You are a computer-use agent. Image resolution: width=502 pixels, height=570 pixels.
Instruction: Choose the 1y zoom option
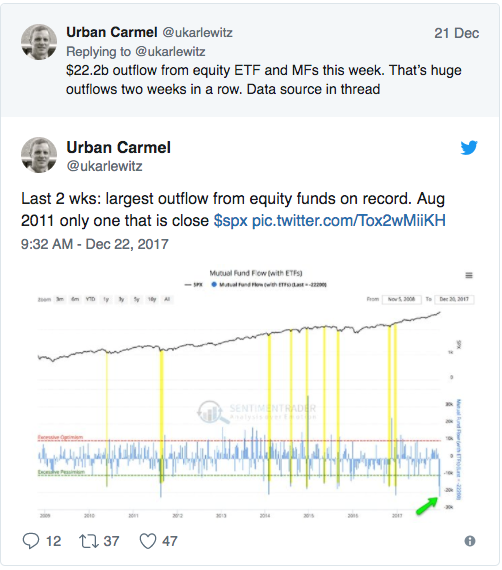click(106, 299)
